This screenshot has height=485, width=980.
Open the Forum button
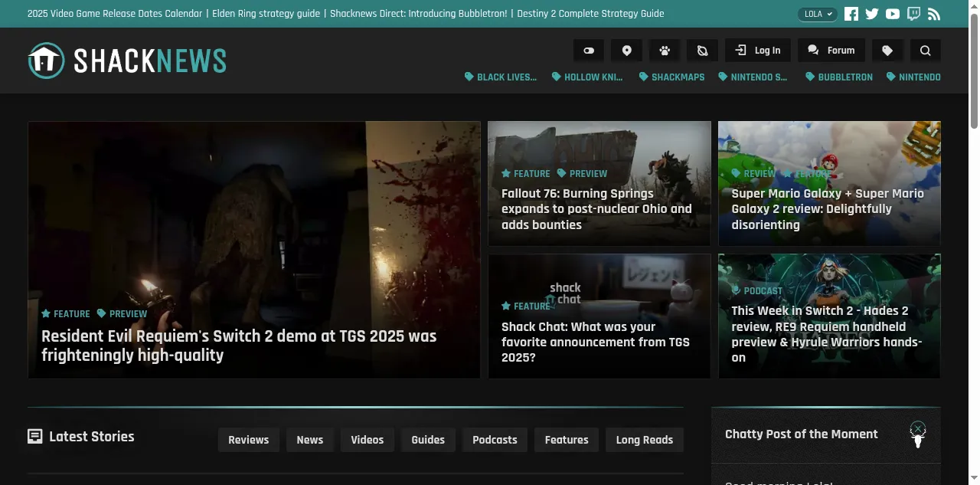831,51
